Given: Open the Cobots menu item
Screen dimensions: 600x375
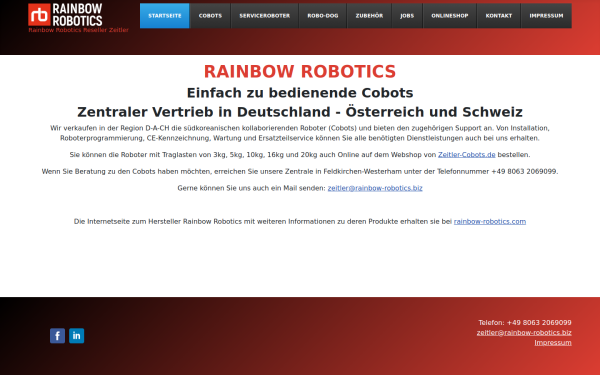Looking at the screenshot, I should click(x=210, y=16).
